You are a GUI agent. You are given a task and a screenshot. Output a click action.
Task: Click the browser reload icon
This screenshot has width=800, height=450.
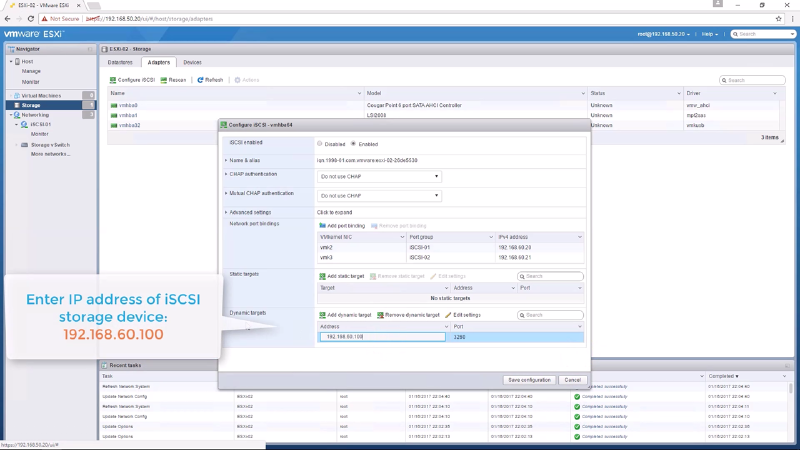pos(31,19)
